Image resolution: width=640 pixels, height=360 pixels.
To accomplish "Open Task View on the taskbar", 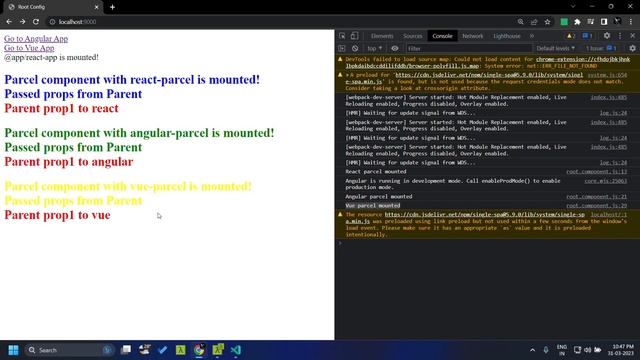I will tap(126, 350).
